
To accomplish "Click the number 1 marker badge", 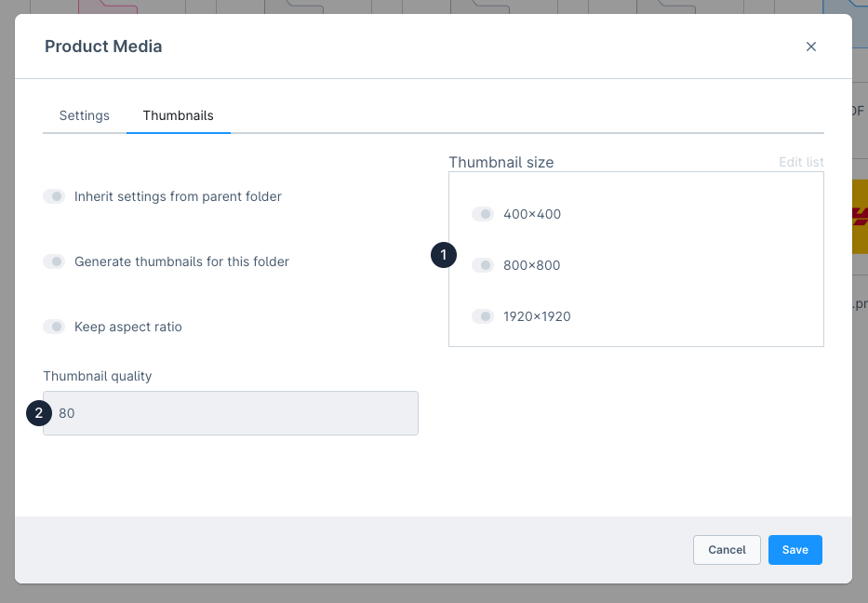I will click(x=444, y=255).
